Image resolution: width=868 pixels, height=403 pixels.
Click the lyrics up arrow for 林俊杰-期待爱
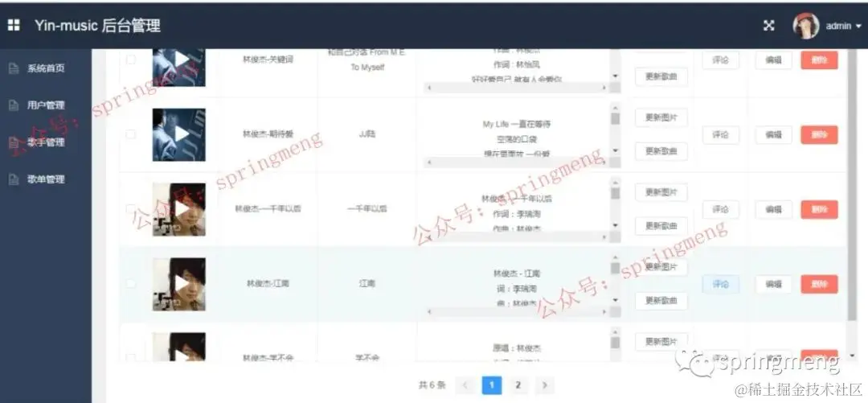pos(615,108)
